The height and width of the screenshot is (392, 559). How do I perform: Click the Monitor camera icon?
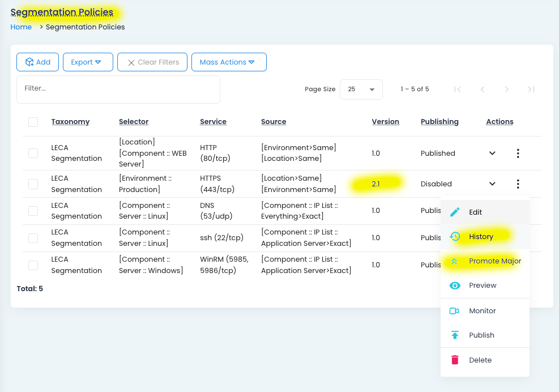click(x=454, y=311)
